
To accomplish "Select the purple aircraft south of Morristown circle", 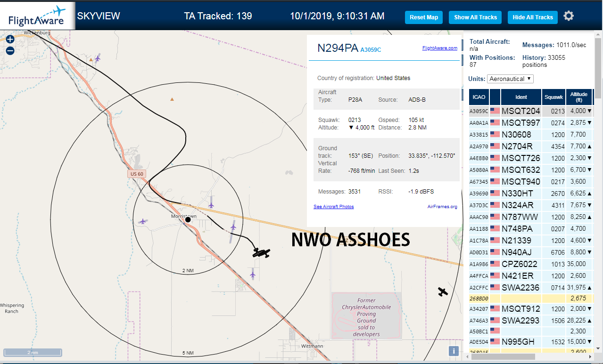I will [x=253, y=274].
